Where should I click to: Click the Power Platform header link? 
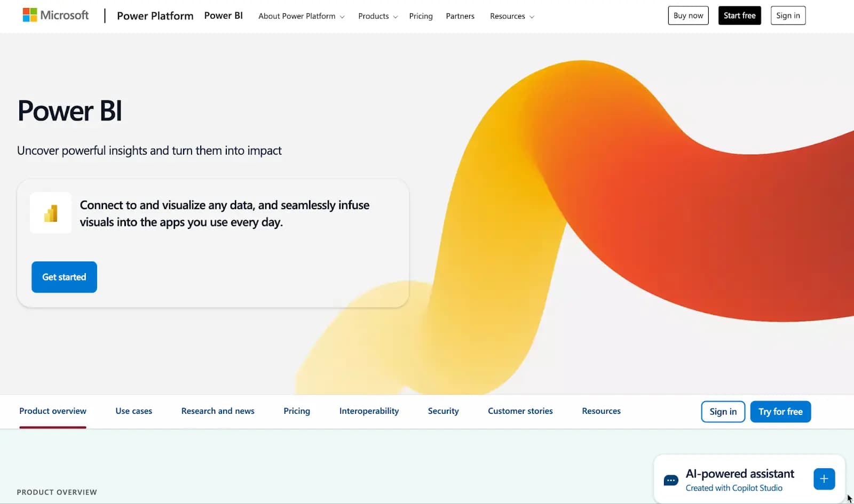(x=155, y=16)
